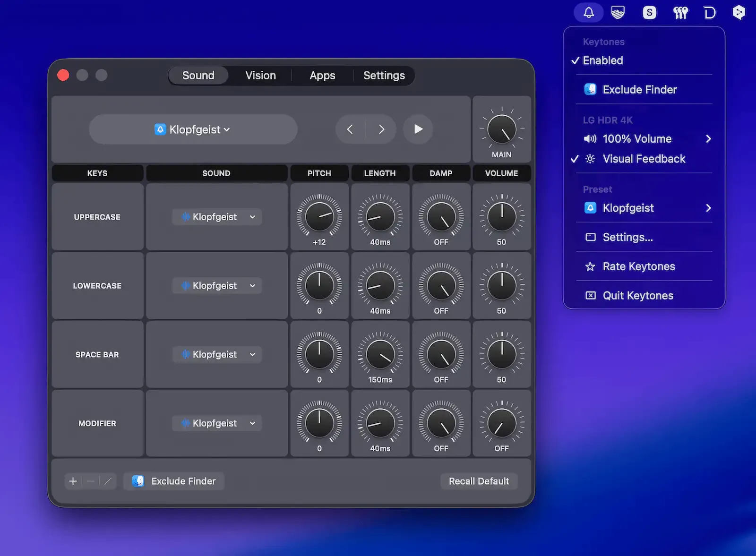Click the pencil edit button
Viewport: 756px width, 556px height.
point(108,481)
